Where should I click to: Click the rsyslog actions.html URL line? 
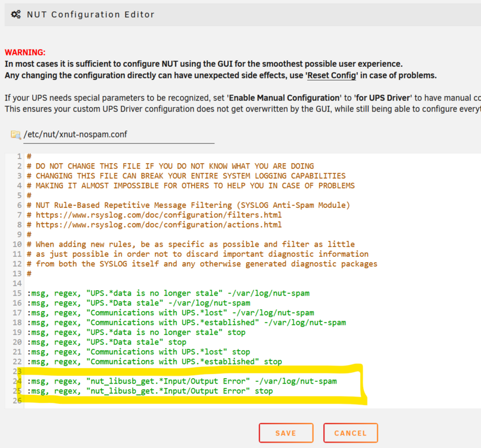[154, 225]
